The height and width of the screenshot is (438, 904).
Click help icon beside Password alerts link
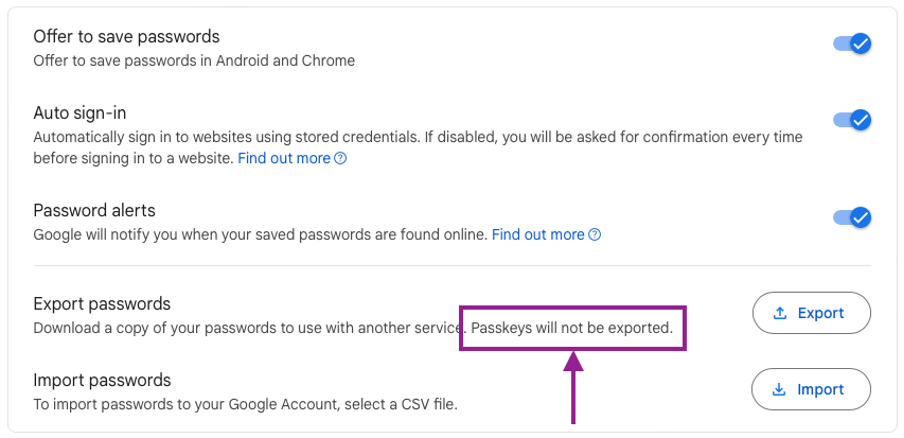595,235
